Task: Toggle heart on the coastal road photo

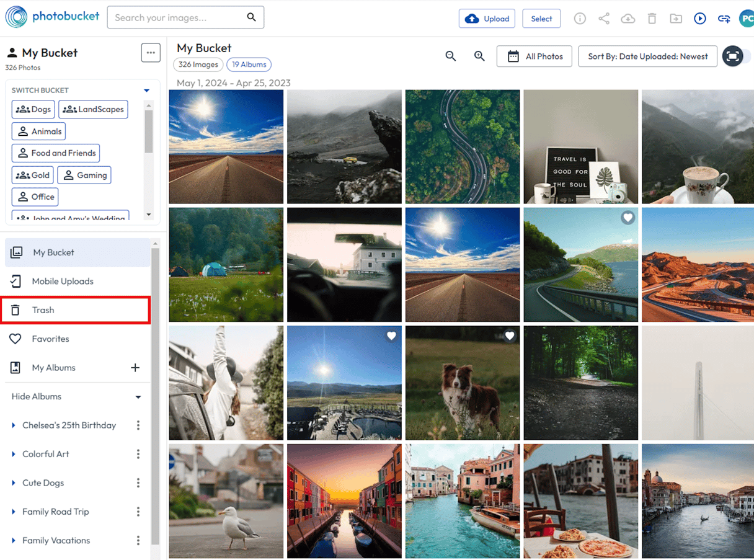Action: pyautogui.click(x=628, y=218)
